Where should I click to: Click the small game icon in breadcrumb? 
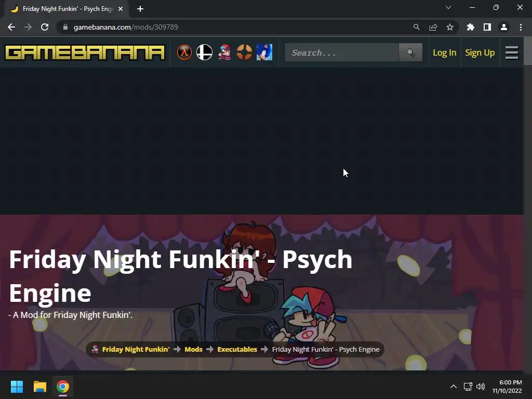96,349
